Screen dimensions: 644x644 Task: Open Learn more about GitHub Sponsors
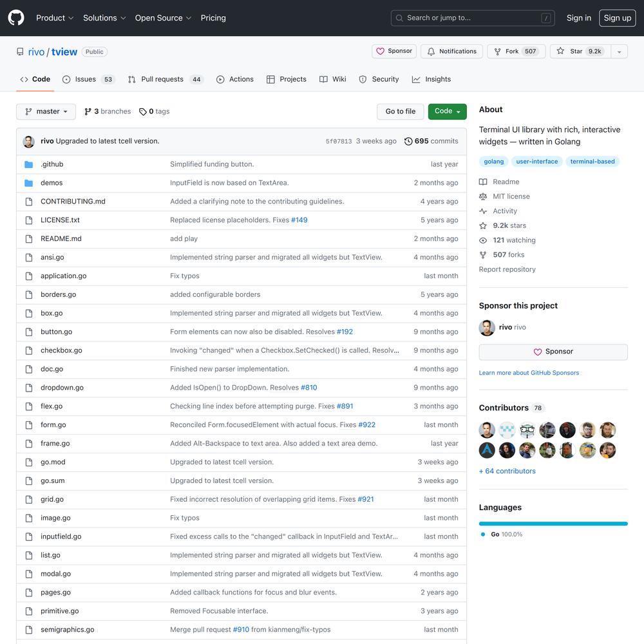(x=529, y=373)
